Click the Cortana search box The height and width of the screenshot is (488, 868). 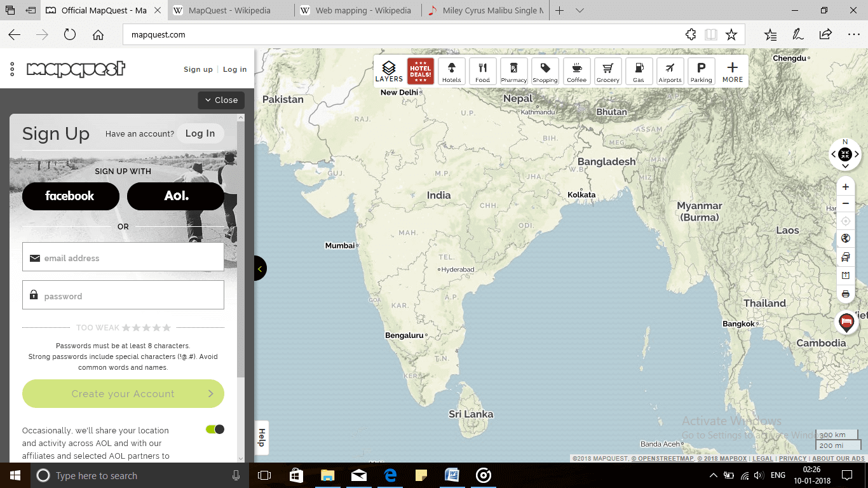tap(140, 475)
